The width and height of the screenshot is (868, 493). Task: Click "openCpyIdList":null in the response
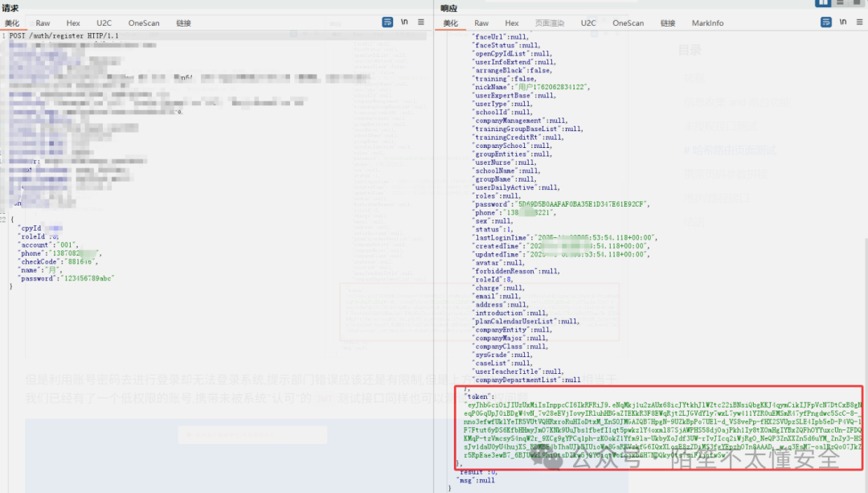pyautogui.click(x=512, y=54)
